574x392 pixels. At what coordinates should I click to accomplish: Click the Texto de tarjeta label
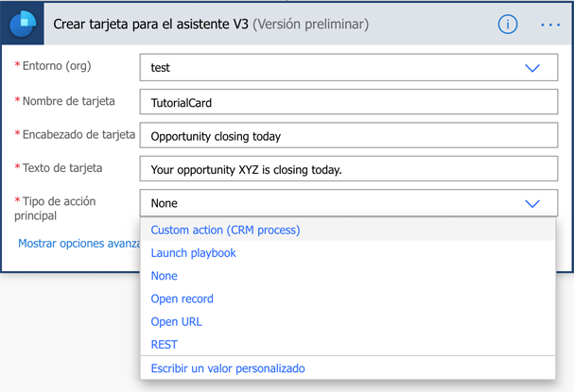[x=61, y=168]
